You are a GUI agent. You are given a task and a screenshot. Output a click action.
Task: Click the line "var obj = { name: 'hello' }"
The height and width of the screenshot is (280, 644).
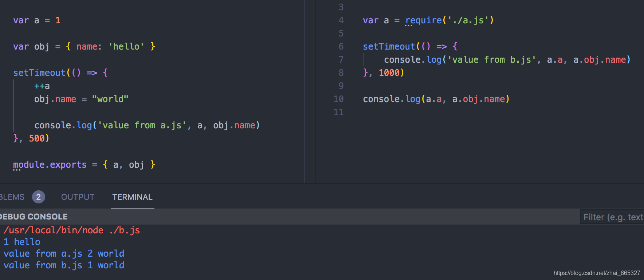click(84, 47)
